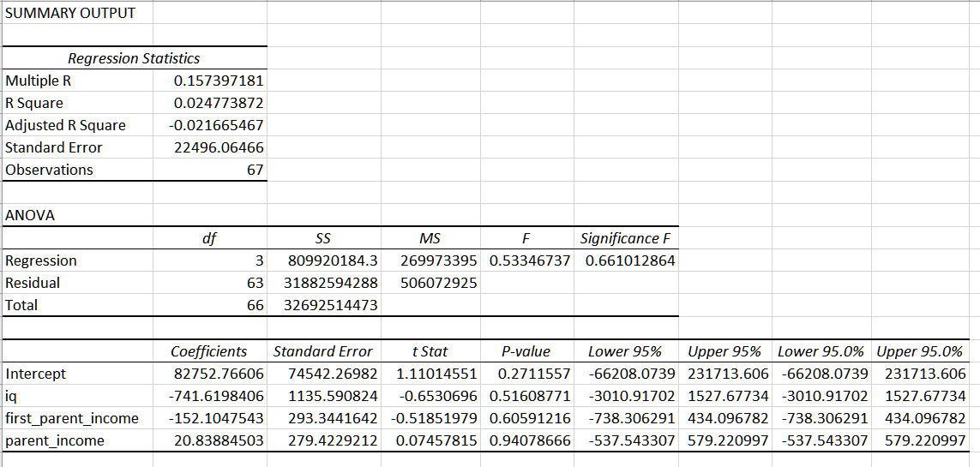The width and height of the screenshot is (980, 467).
Task: Click the Upper 95% column header
Action: (x=724, y=351)
